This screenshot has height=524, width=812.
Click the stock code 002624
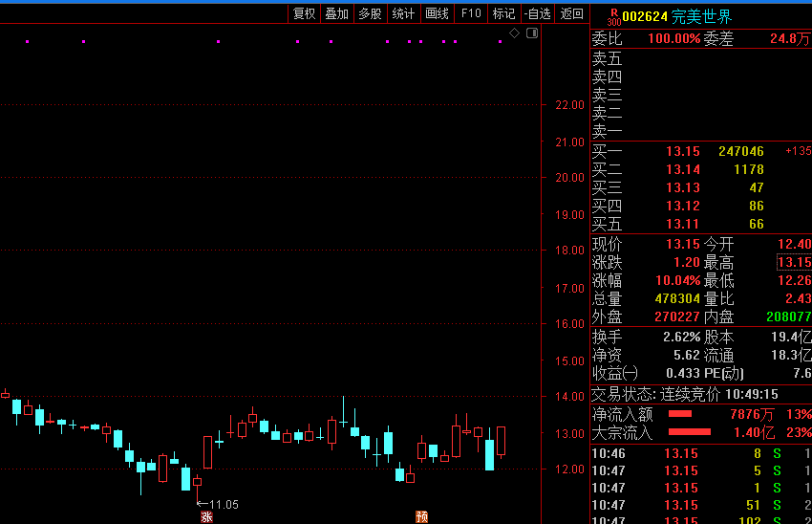pos(645,16)
